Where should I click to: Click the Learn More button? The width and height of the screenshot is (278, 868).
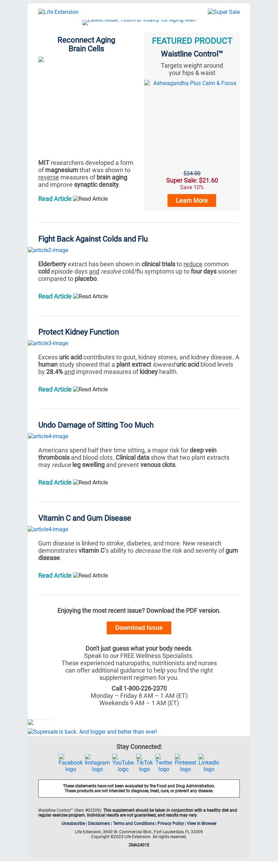pos(192,200)
